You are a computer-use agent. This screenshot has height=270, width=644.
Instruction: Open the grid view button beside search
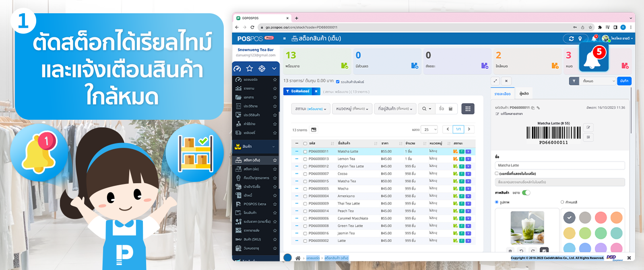[468, 109]
